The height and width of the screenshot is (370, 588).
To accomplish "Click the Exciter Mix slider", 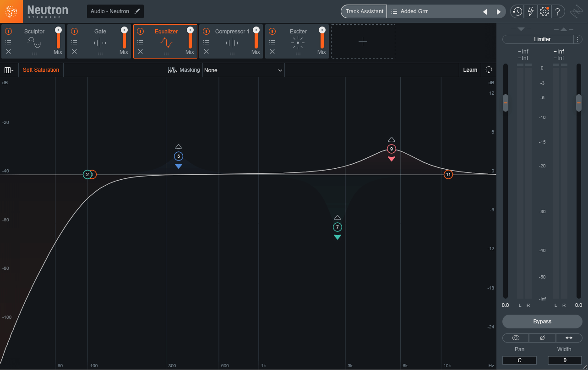I will click(x=322, y=38).
